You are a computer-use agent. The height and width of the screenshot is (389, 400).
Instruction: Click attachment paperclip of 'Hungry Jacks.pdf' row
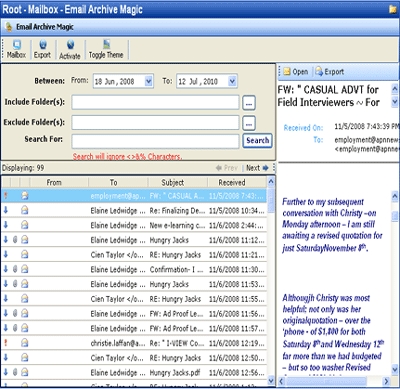pyautogui.click(x=15, y=372)
